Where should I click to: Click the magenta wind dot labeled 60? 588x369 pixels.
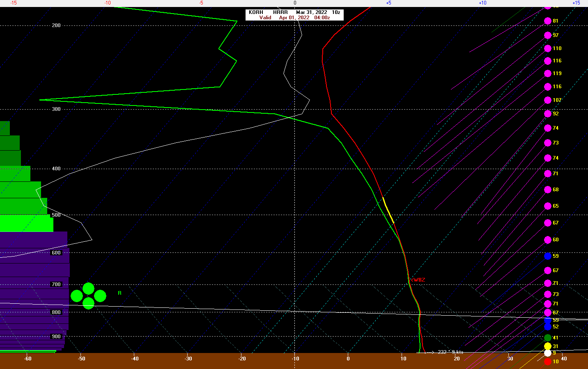548,240
